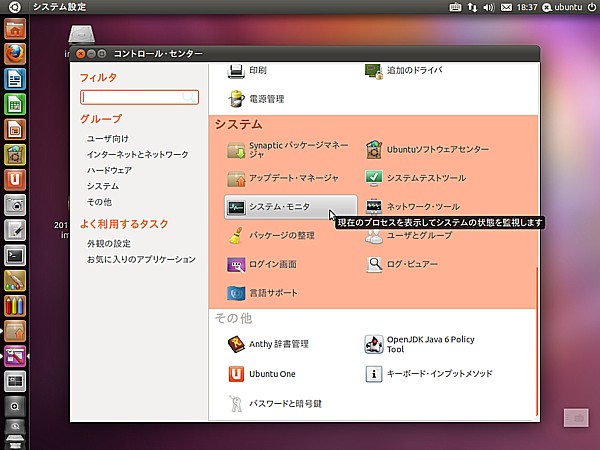Select group その他 in sidebar
Image resolution: width=600 pixels, height=450 pixels.
tap(99, 202)
